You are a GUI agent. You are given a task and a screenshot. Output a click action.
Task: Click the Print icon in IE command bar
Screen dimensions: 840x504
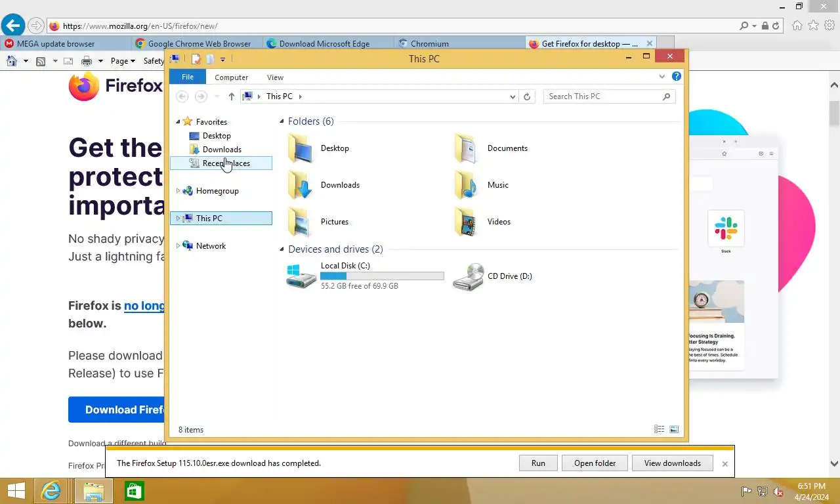click(x=87, y=61)
